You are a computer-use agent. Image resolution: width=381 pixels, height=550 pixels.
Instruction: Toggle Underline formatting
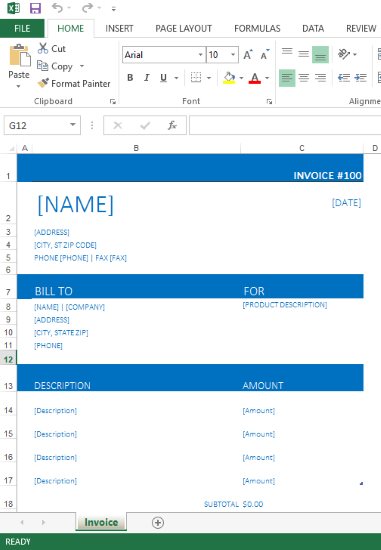pyautogui.click(x=163, y=78)
